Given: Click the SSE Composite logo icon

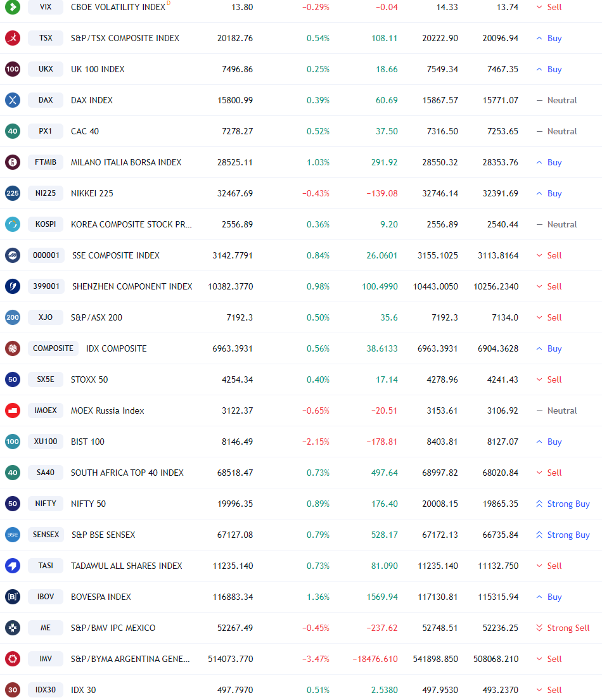Looking at the screenshot, I should pos(13,255).
